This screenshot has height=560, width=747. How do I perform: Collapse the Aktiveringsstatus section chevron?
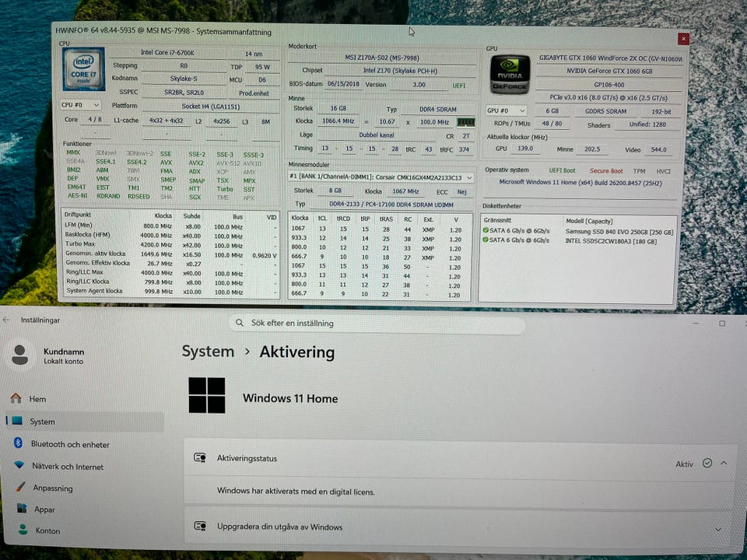pos(724,463)
